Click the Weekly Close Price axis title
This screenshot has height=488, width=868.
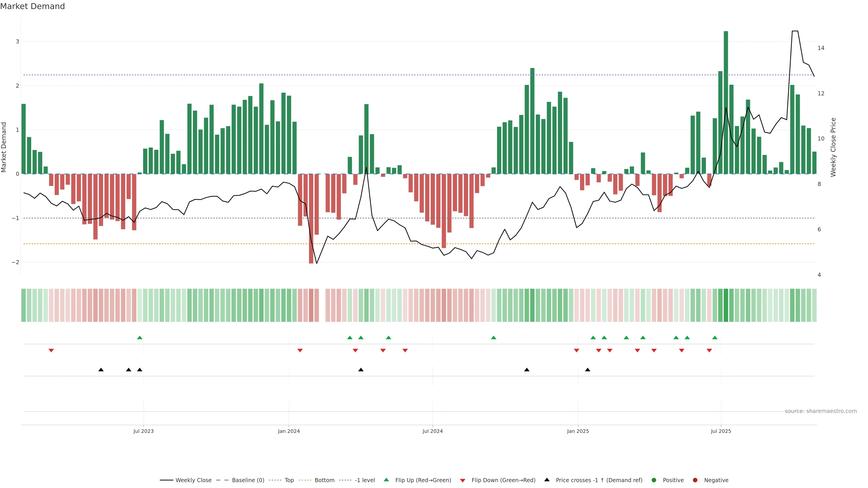[x=833, y=147]
